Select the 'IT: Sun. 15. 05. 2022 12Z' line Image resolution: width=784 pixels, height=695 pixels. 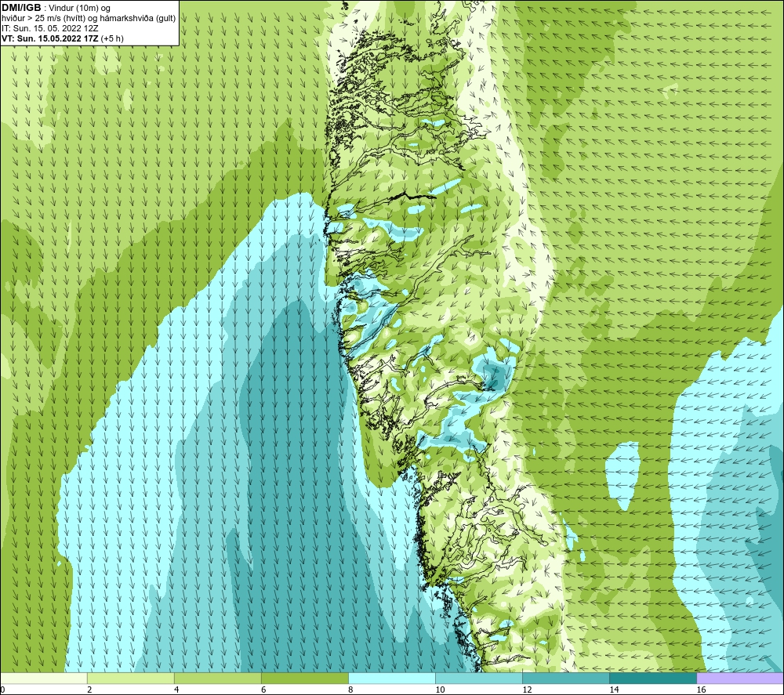click(x=49, y=28)
